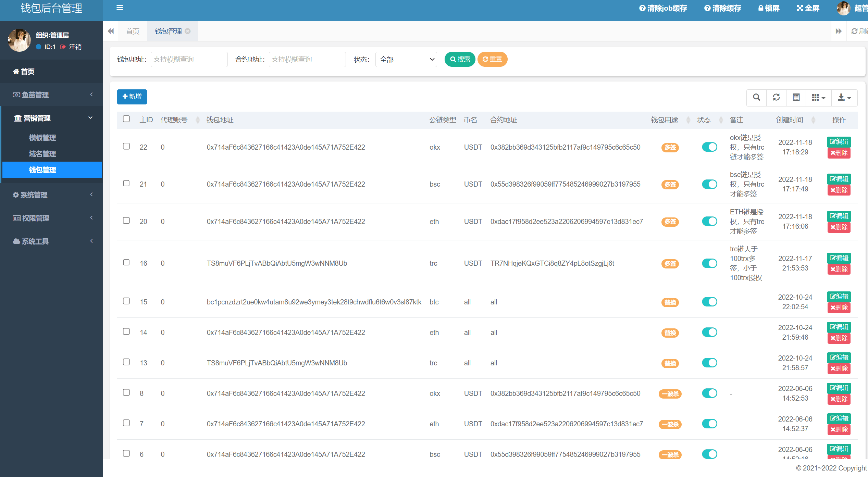Open 域名管理 in sidebar
Viewport: 868px width, 477px height.
pyautogui.click(x=42, y=154)
